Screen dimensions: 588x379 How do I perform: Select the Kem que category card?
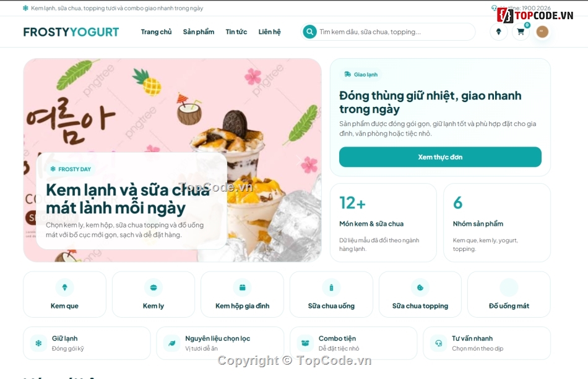(x=64, y=294)
